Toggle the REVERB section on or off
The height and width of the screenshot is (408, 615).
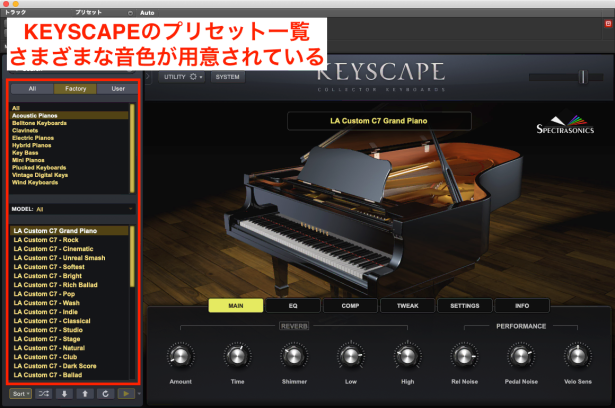coord(294,326)
